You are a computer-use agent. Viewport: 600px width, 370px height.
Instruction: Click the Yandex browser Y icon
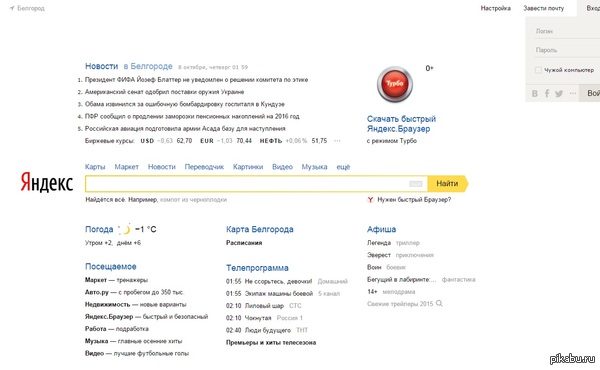pos(370,200)
